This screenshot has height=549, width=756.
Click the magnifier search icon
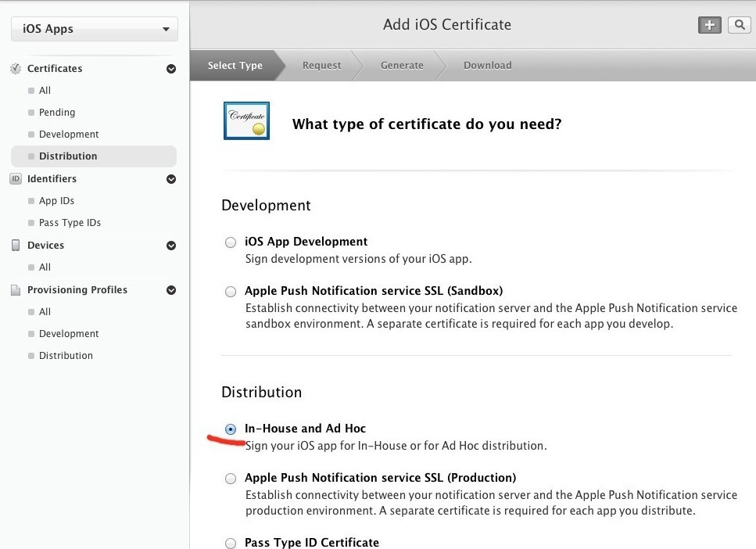(x=740, y=25)
